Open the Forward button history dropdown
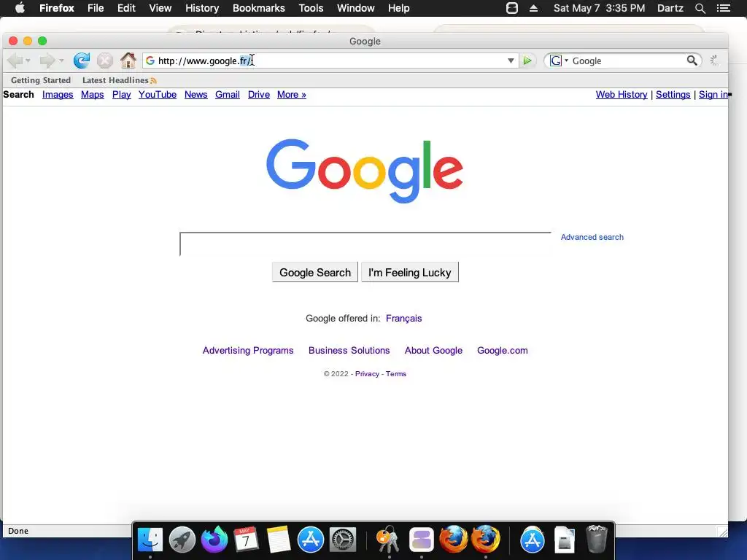747x560 pixels. (x=61, y=61)
